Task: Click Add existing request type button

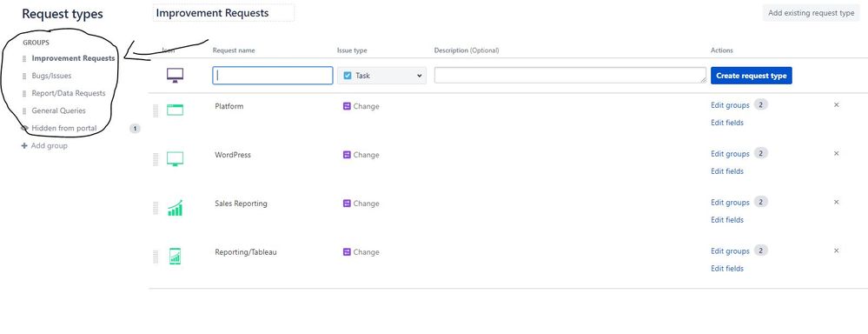Action: pos(811,13)
